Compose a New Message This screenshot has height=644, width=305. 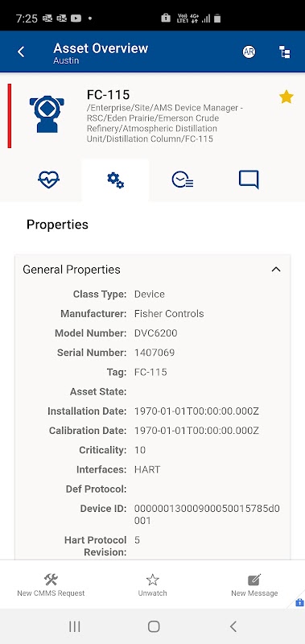point(254,584)
